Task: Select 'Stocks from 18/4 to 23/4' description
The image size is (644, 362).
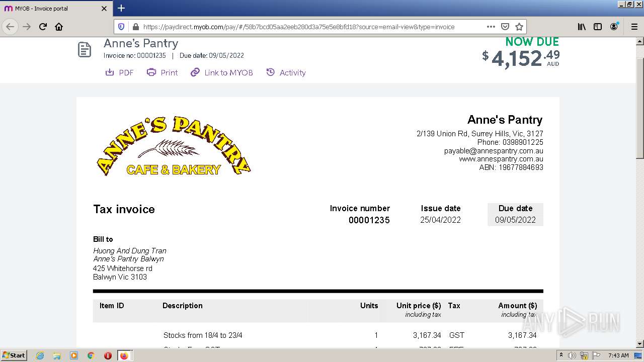Action: [x=203, y=335]
